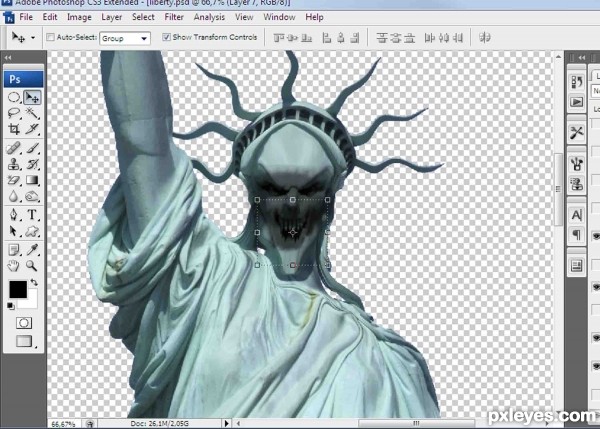The image size is (600, 429).
Task: Select the History Brush tool
Action: [x=32, y=164]
